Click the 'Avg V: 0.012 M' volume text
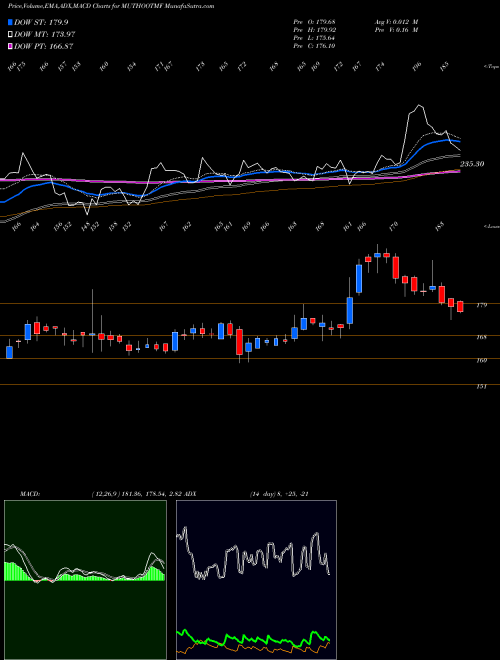Viewport: 500px width, 660px height. [396, 22]
